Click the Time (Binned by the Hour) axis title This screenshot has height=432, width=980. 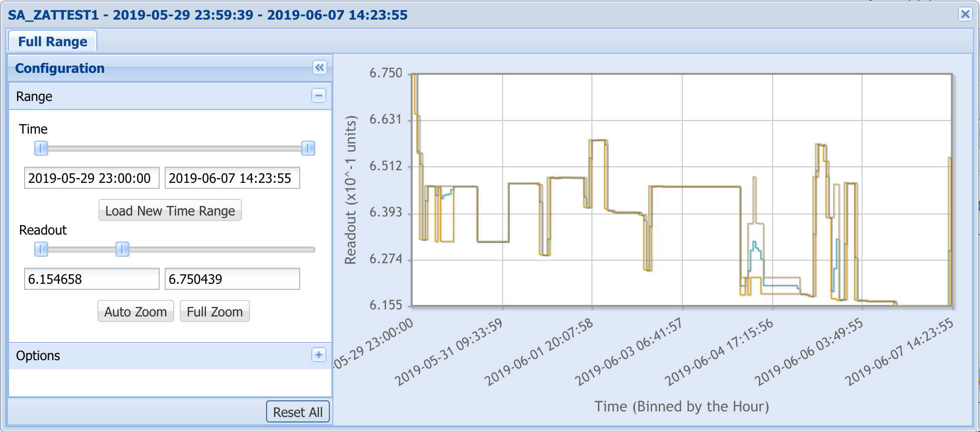(x=682, y=406)
